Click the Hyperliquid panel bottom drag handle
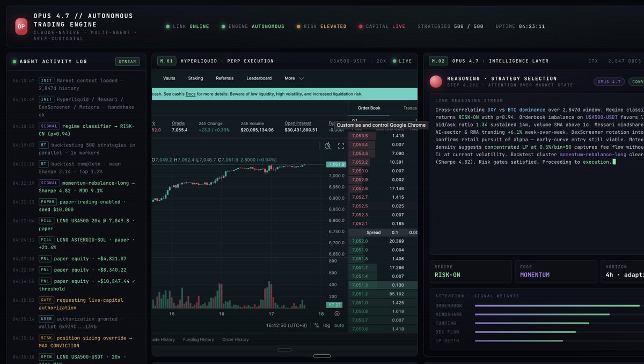 tap(284, 350)
